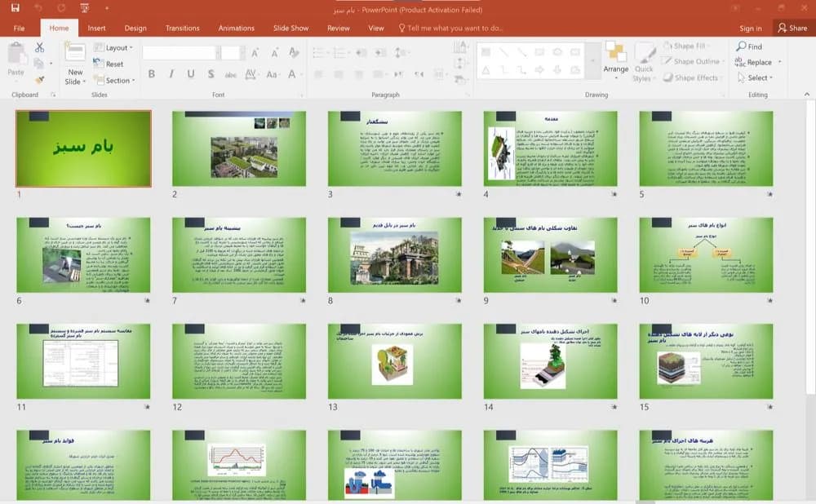Toggle text Shadow formatting

211,74
